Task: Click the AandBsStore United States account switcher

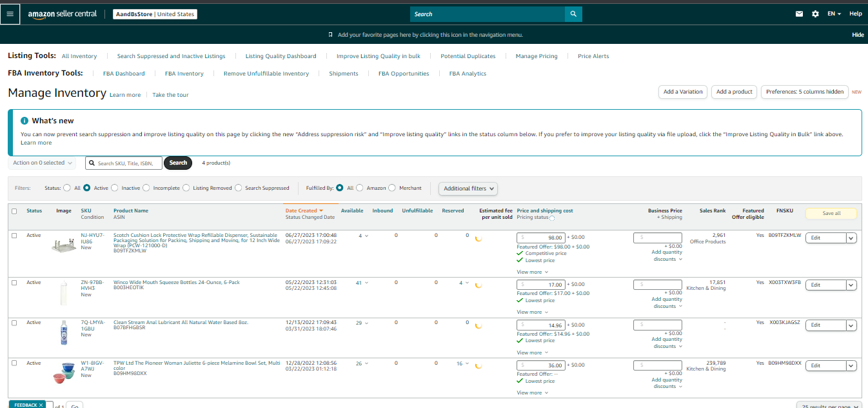Action: 155,14
